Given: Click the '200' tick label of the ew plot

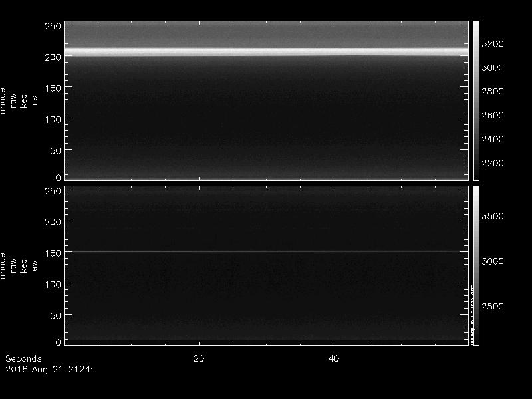Looking at the screenshot, I should click(53, 222).
